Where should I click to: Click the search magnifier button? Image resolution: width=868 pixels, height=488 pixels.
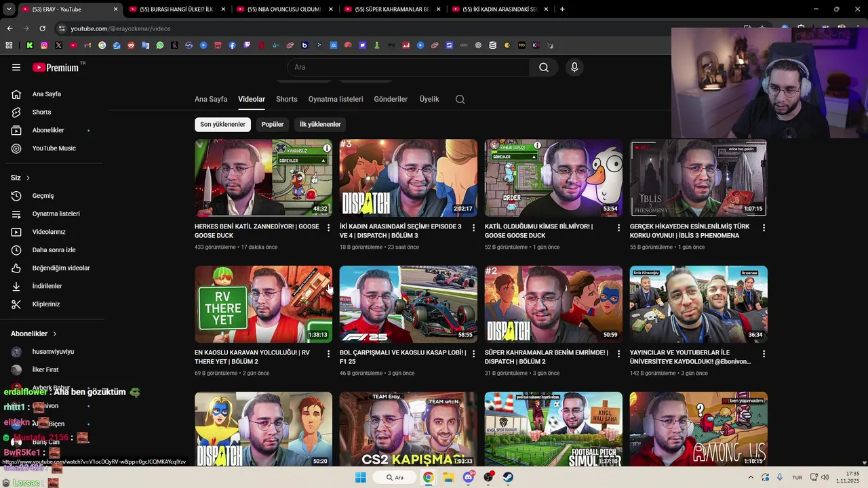click(544, 67)
